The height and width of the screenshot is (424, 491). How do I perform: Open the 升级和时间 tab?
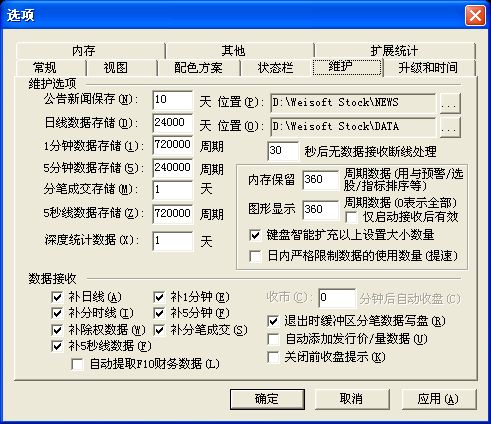pos(429,68)
